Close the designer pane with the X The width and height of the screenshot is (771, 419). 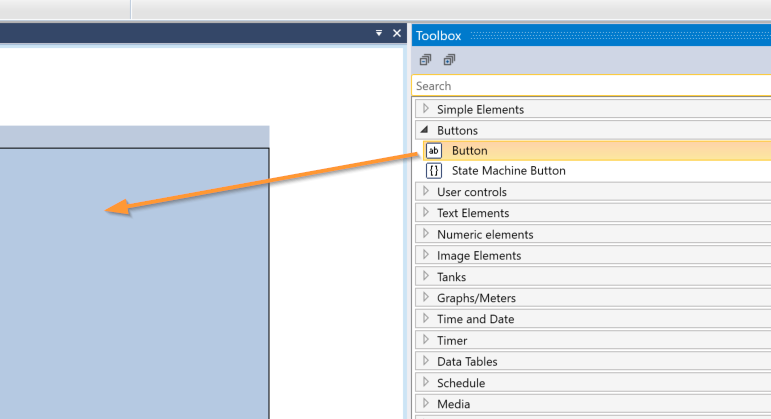point(397,33)
